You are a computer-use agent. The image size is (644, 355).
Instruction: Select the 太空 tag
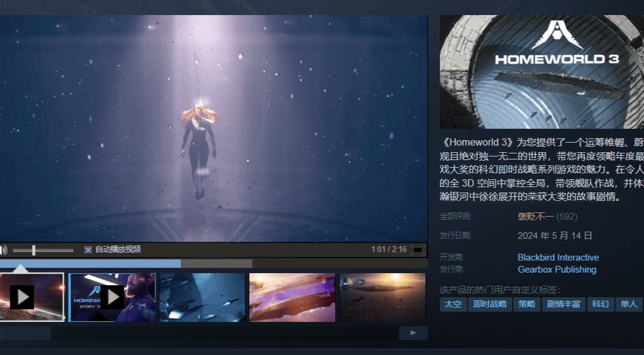(x=453, y=304)
